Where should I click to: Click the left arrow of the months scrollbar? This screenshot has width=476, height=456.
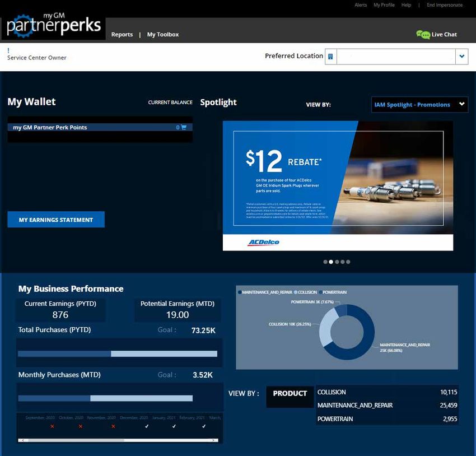[x=23, y=440]
